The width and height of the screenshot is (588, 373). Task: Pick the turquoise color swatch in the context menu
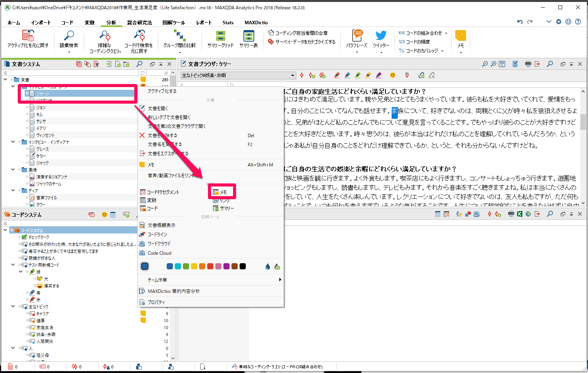178,266
